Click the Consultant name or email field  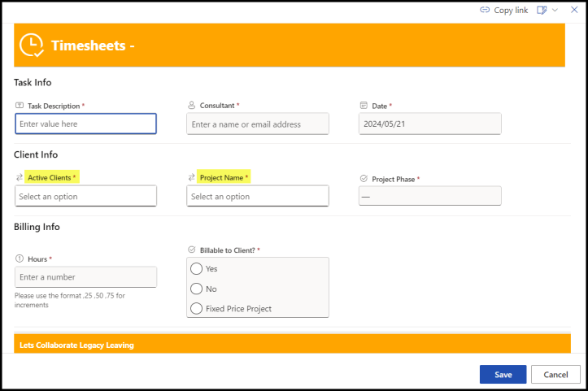tap(257, 124)
